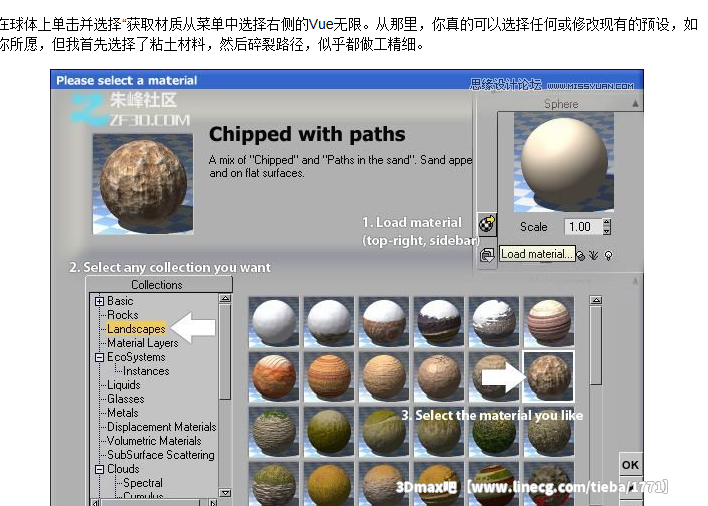Click the Chipped with paths title text

coord(307,134)
